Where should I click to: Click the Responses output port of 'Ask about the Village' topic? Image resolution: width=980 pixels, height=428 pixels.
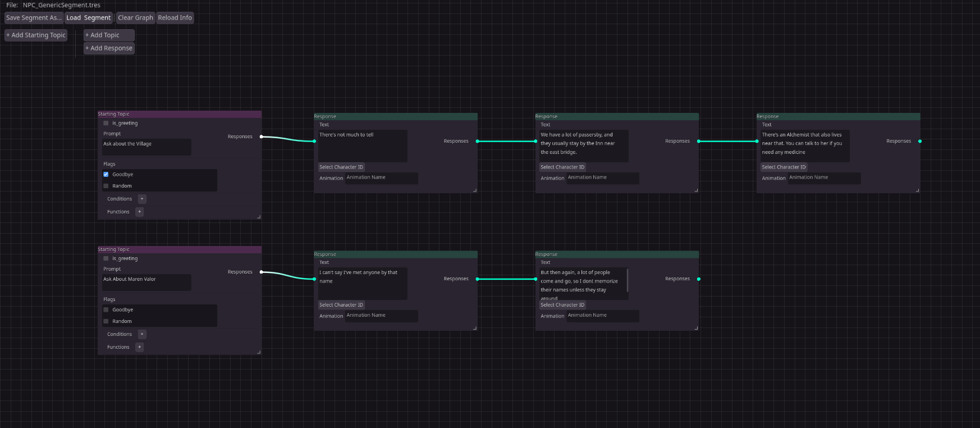pos(262,136)
